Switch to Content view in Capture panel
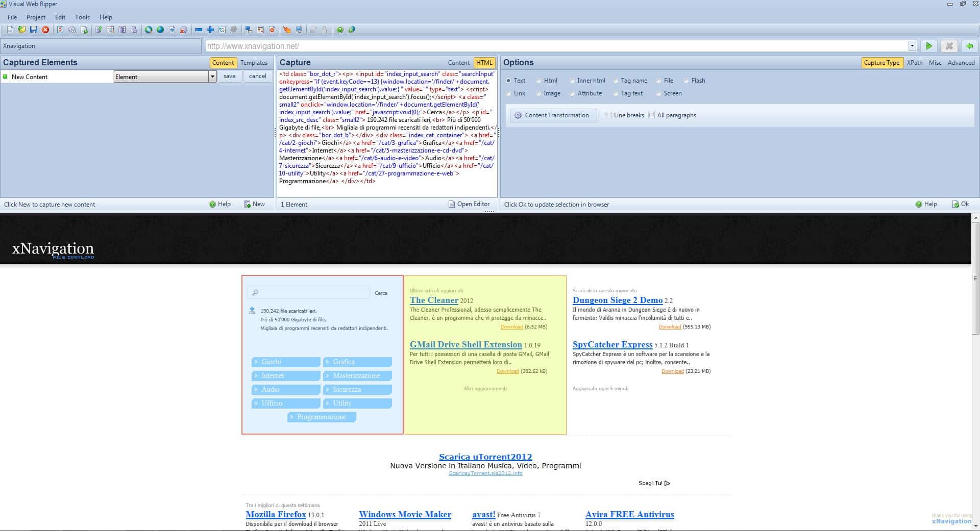Screen dimensions: 980x531 (x=458, y=63)
